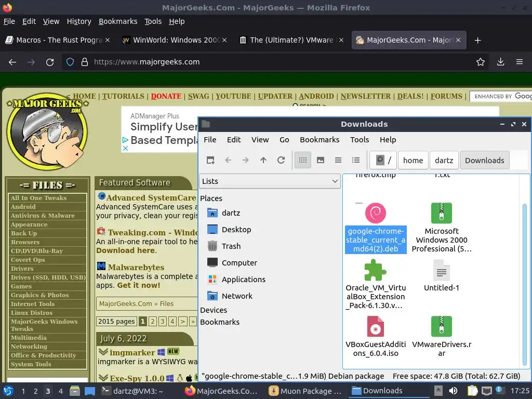Image resolution: width=532 pixels, height=399 pixels.
Task: Click the Firefox tracking protection shield icon
Action: [x=70, y=62]
